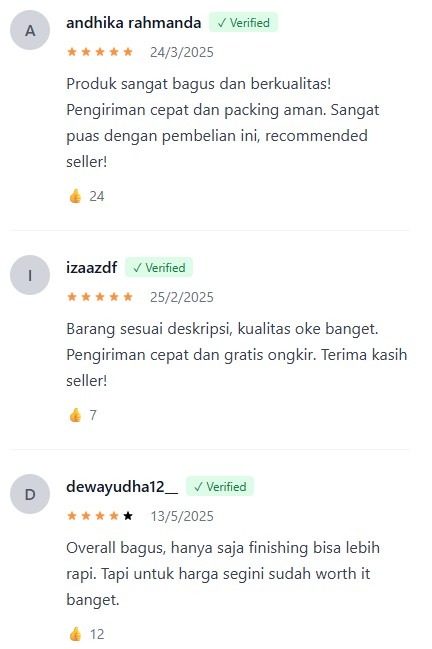Select the Verified badge next to dewayudha12__
The height and width of the screenshot is (649, 432).
[x=220, y=486]
